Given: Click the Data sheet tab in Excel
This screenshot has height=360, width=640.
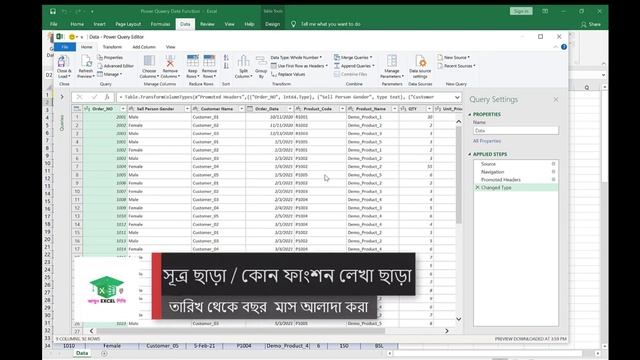Looking at the screenshot, I should point(82,353).
